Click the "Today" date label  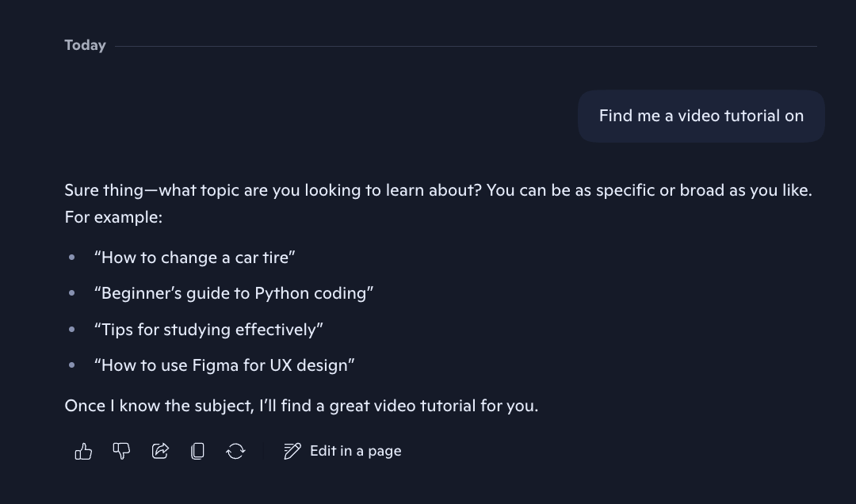pos(85,45)
